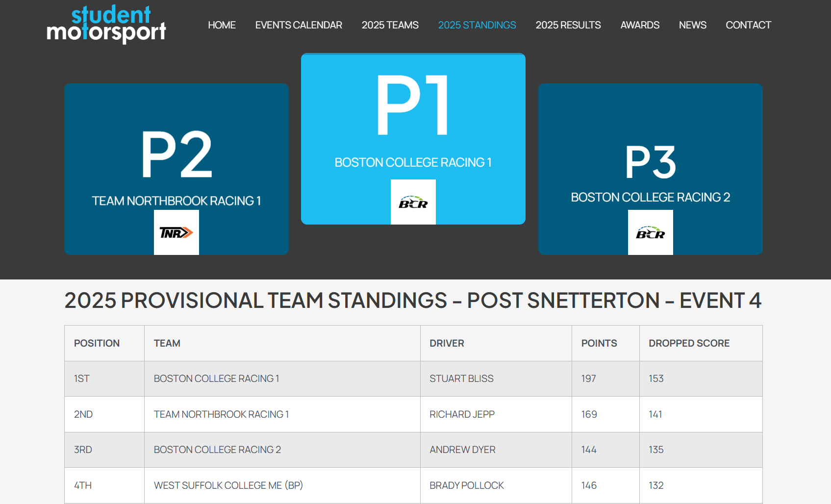The image size is (831, 504).
Task: Click the P2 card team name text
Action: [176, 201]
